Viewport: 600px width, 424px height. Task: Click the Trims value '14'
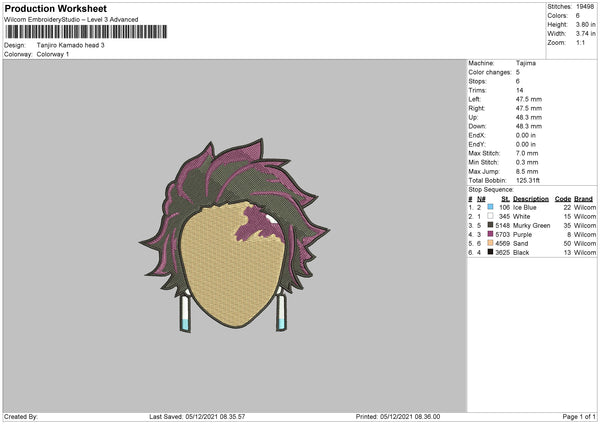pos(519,90)
